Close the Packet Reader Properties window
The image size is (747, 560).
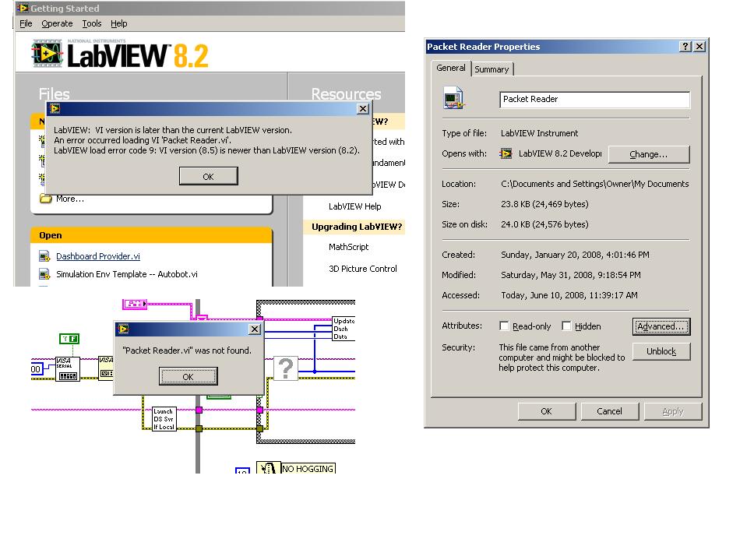tap(699, 46)
